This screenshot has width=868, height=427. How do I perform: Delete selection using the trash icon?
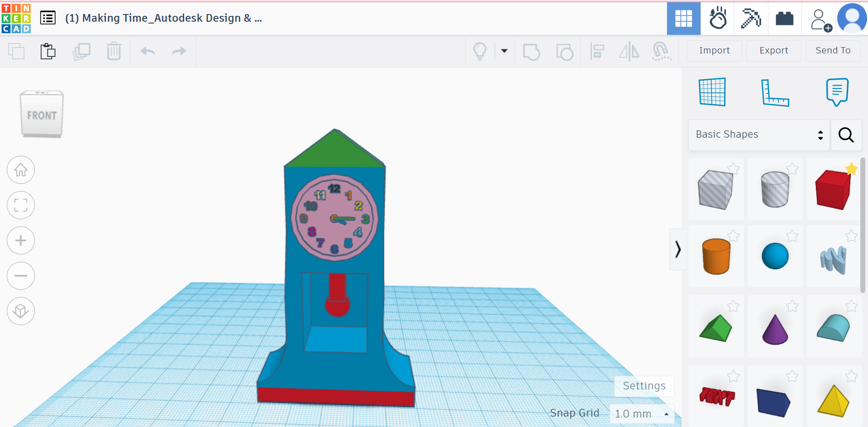point(114,51)
